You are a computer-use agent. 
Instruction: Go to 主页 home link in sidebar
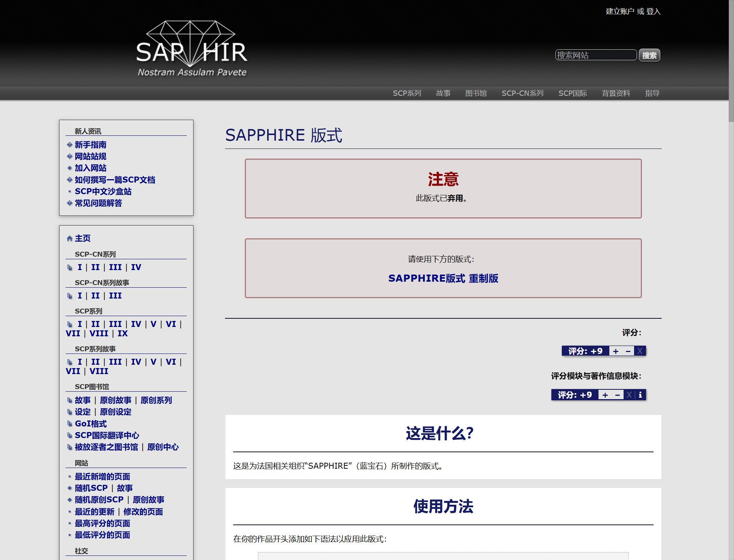[x=82, y=238]
